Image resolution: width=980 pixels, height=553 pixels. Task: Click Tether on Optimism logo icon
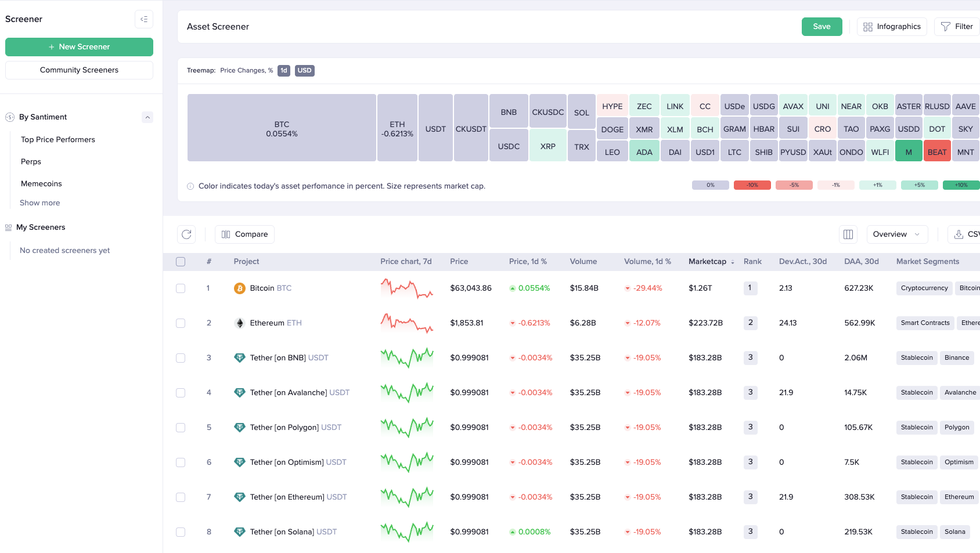pos(240,462)
